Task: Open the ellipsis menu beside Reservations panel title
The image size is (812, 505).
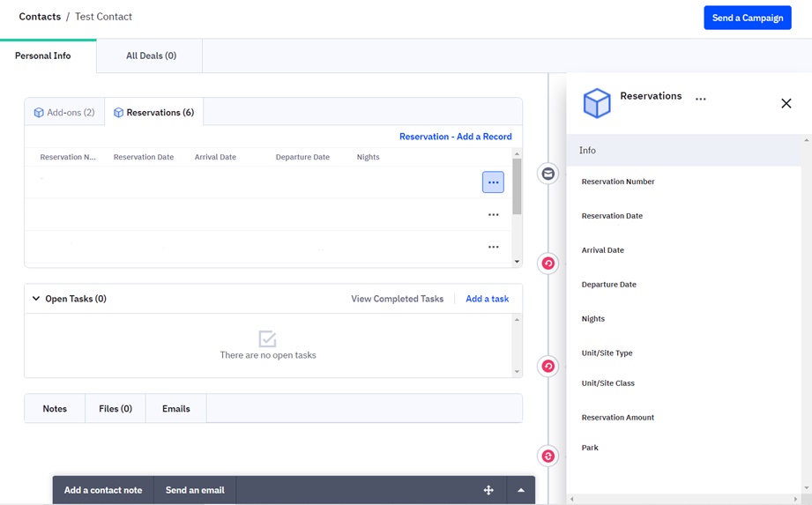Action: (x=700, y=99)
